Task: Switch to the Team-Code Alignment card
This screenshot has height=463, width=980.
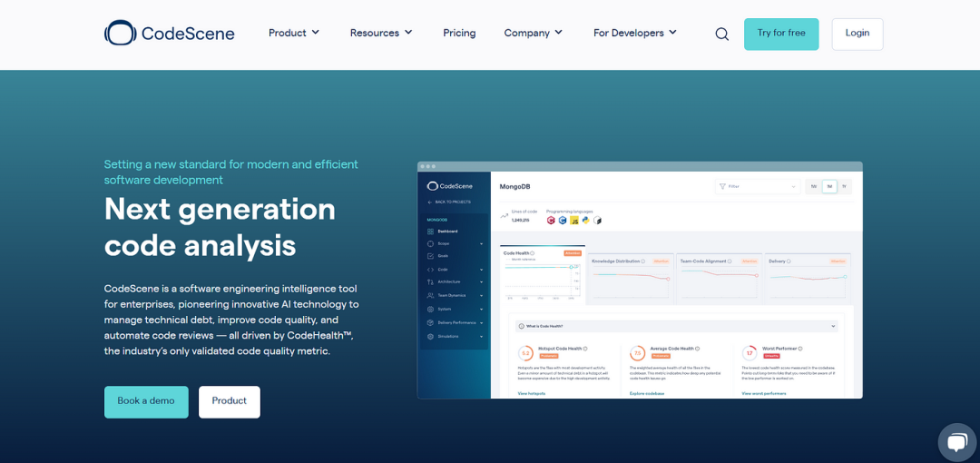Action: coord(719,279)
